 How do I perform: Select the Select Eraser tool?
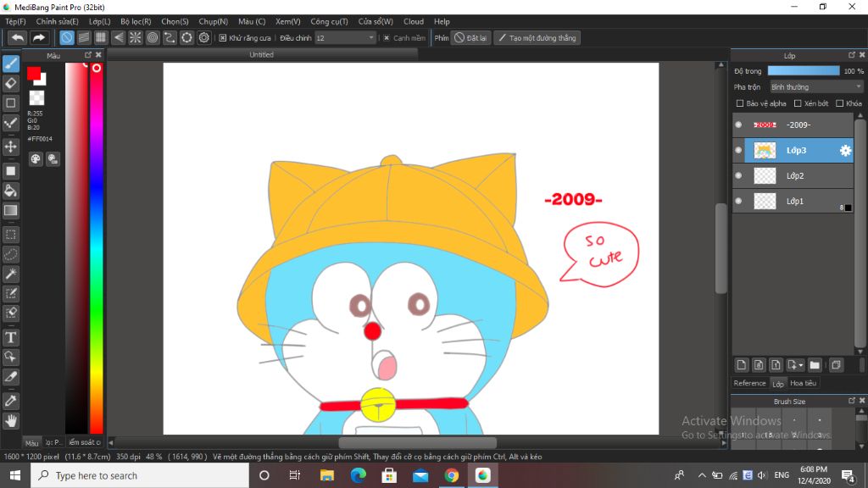(x=11, y=313)
